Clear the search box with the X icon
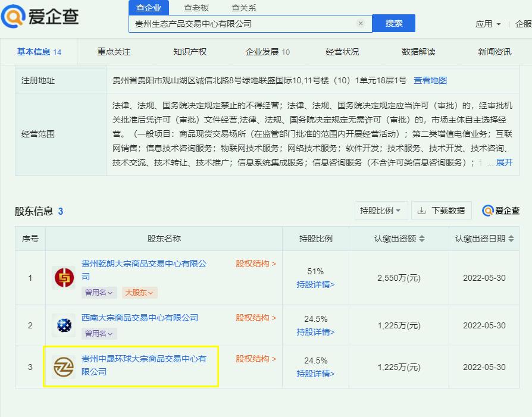Image resolution: width=532 pixels, height=417 pixels. click(361, 23)
